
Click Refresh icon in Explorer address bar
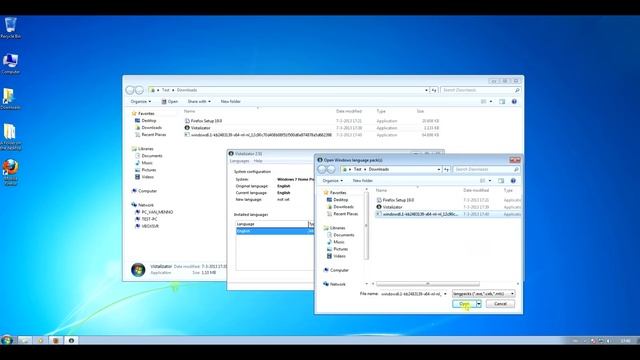click(434, 90)
